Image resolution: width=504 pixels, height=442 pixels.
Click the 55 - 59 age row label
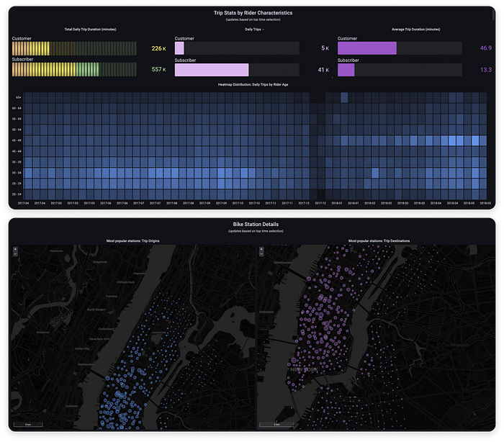point(17,119)
